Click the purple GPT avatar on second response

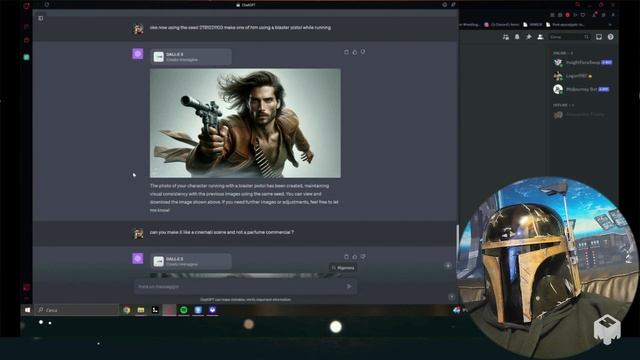point(138,258)
